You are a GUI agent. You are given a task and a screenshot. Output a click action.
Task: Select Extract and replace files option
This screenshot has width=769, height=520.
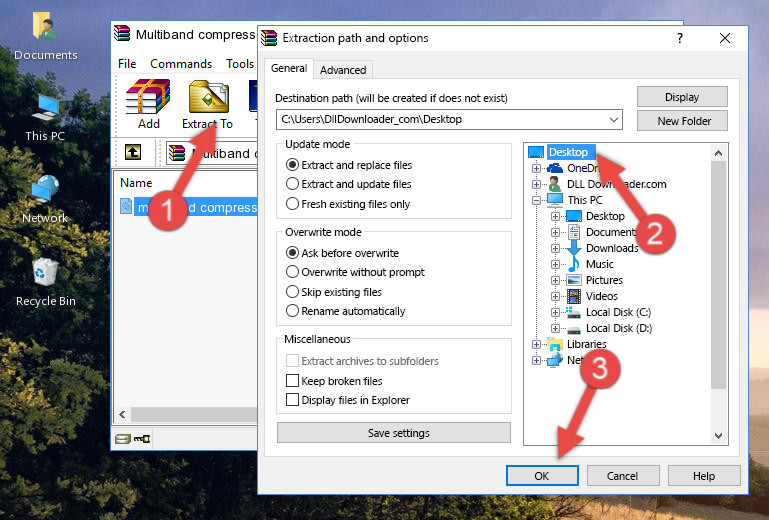292,165
